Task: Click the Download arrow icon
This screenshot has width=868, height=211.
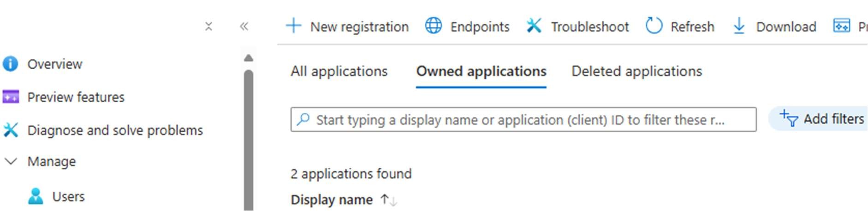Action: pyautogui.click(x=739, y=26)
